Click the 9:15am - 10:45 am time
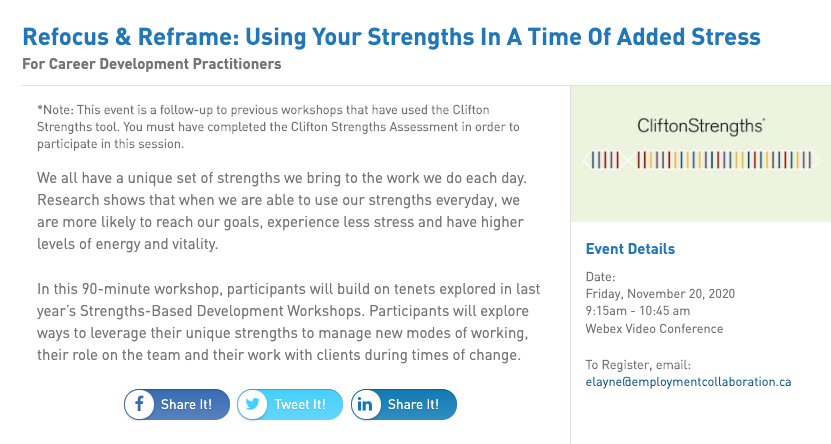 pyautogui.click(x=638, y=311)
